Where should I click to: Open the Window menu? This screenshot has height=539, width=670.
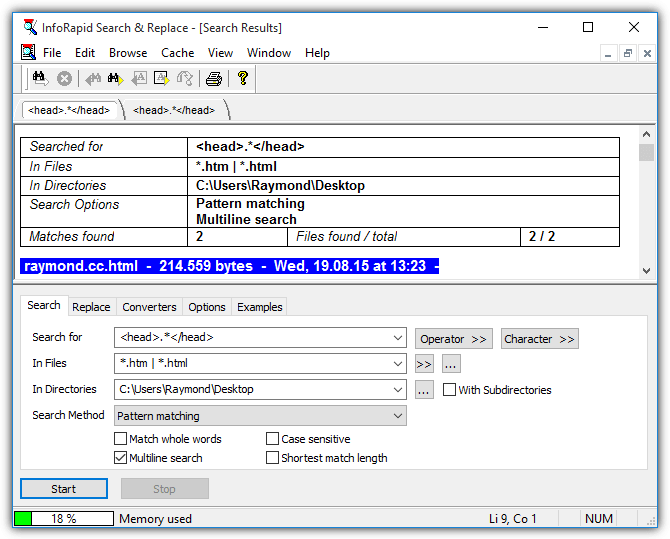269,53
